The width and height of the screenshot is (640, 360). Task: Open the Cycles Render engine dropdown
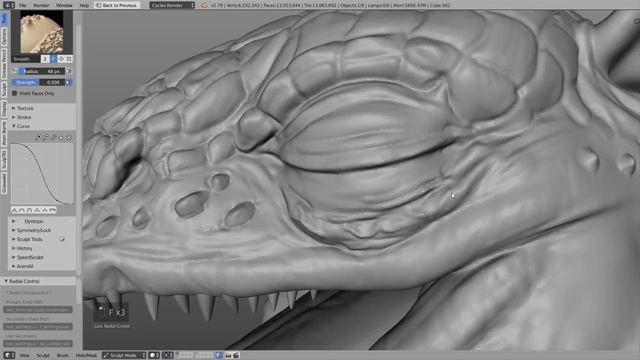[x=172, y=5]
